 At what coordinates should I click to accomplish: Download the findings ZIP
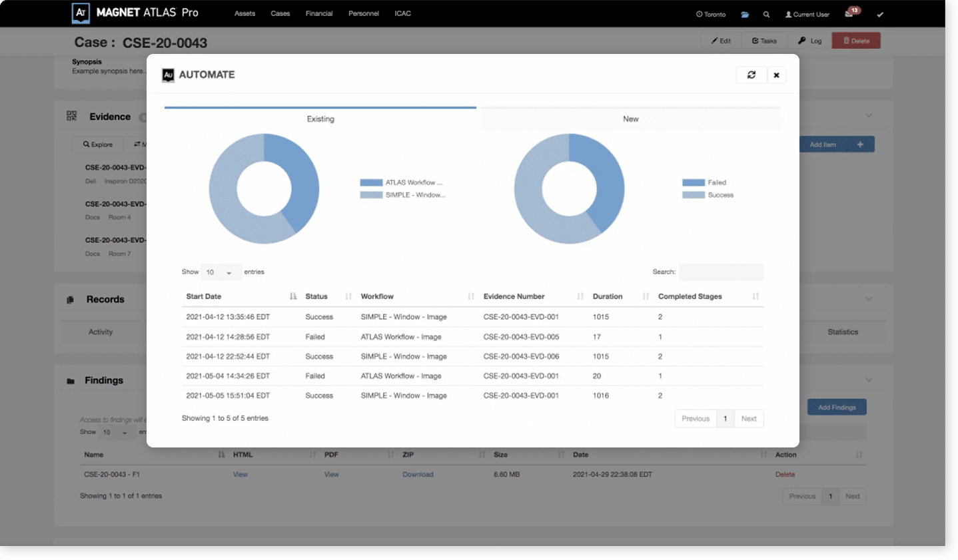(418, 475)
